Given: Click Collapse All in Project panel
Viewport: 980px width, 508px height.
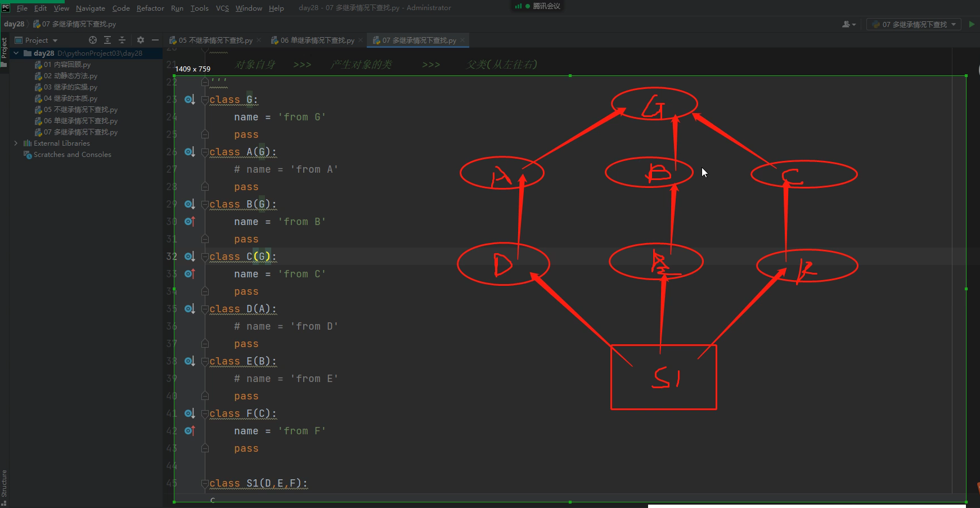Looking at the screenshot, I should pyautogui.click(x=122, y=40).
